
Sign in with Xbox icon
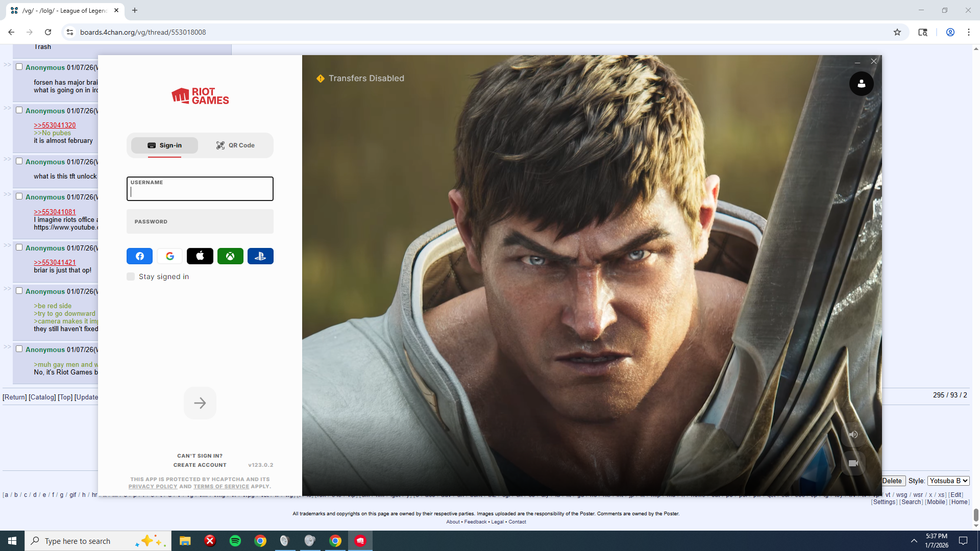pyautogui.click(x=230, y=256)
